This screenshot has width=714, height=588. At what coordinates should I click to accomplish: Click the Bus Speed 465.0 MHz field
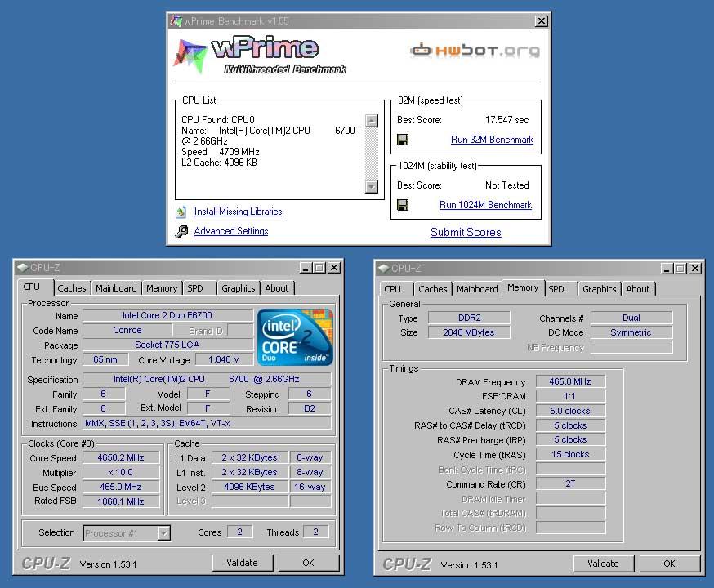point(121,487)
